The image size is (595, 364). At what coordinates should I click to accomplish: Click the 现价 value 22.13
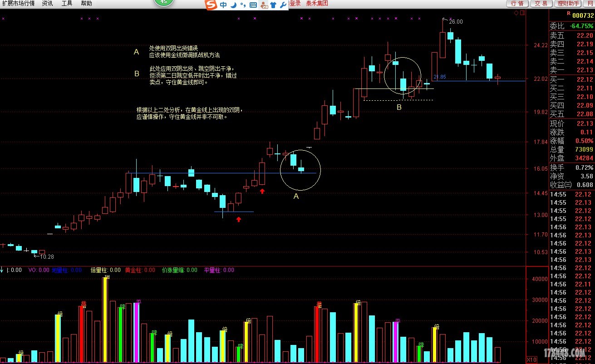click(x=585, y=123)
